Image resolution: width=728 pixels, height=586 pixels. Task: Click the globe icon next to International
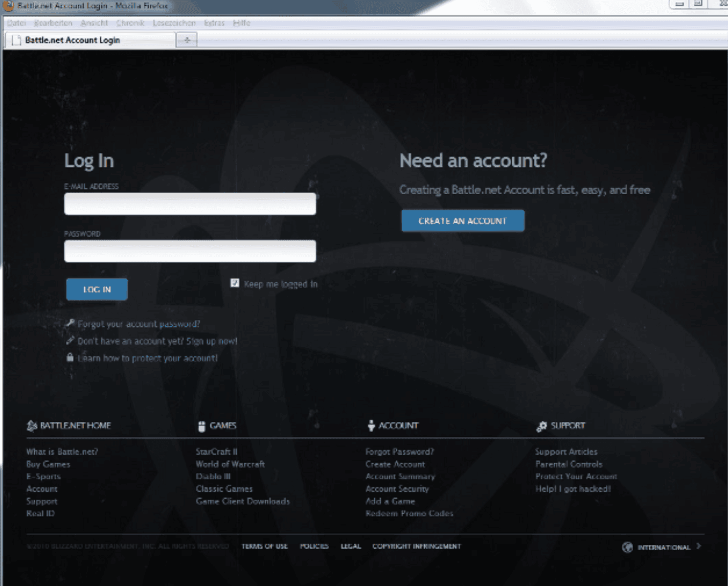click(627, 547)
